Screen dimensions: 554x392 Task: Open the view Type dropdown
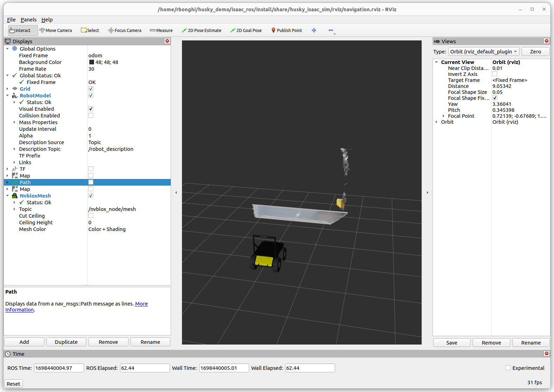[484, 52]
